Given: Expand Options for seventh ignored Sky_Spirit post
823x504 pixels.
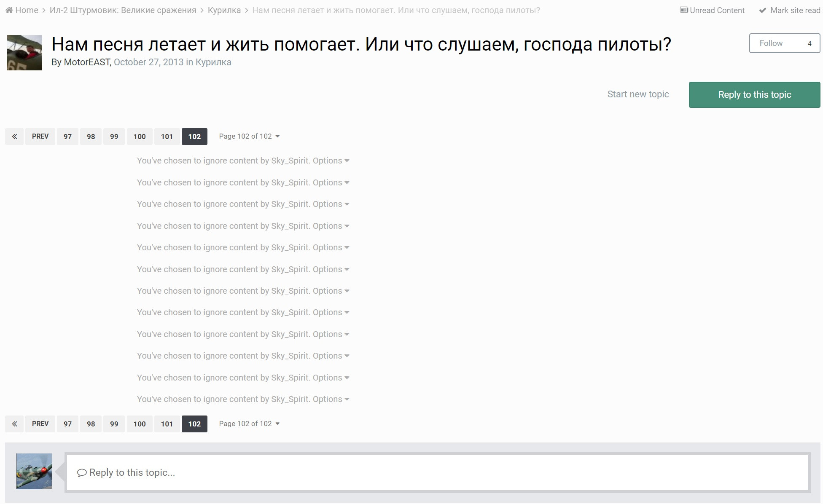Looking at the screenshot, I should coord(331,291).
